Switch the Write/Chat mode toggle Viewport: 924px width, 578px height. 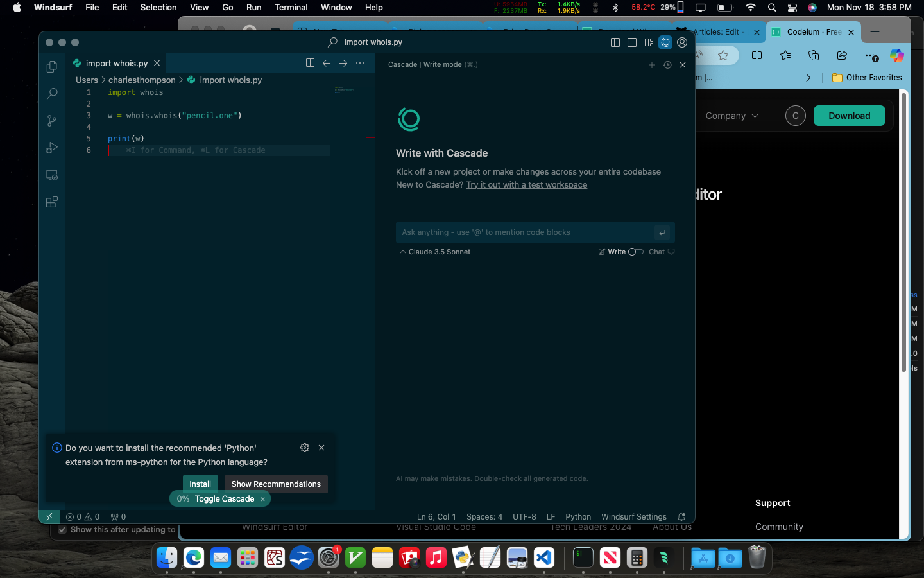tap(635, 252)
